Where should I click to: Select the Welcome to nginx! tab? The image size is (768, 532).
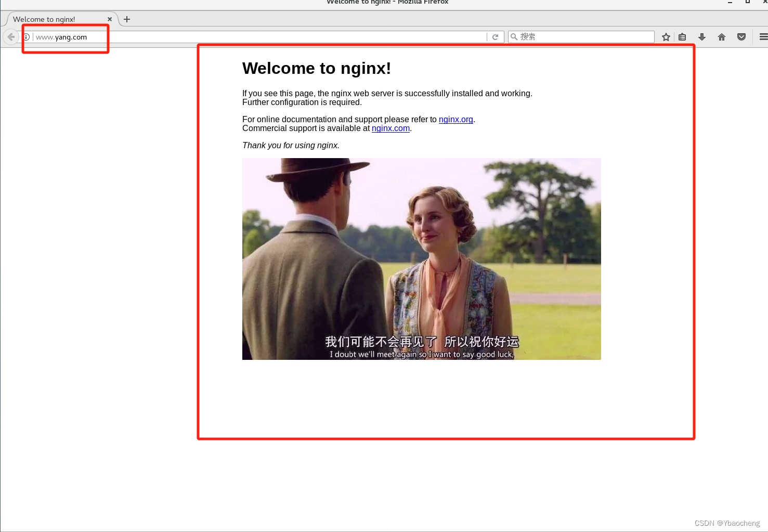coord(60,19)
